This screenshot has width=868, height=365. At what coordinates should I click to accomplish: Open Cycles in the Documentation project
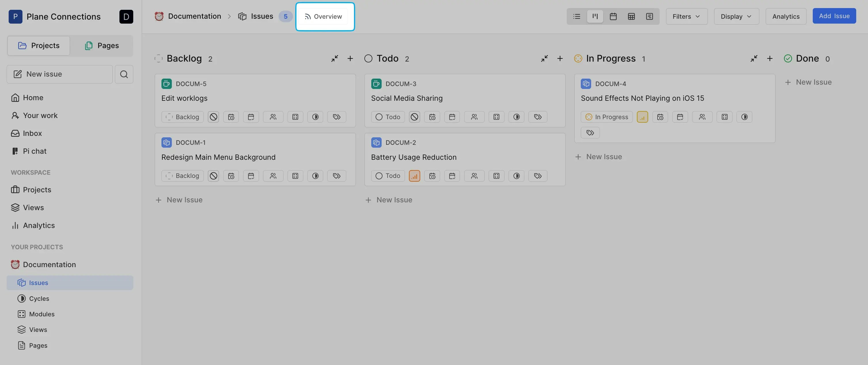pyautogui.click(x=39, y=299)
